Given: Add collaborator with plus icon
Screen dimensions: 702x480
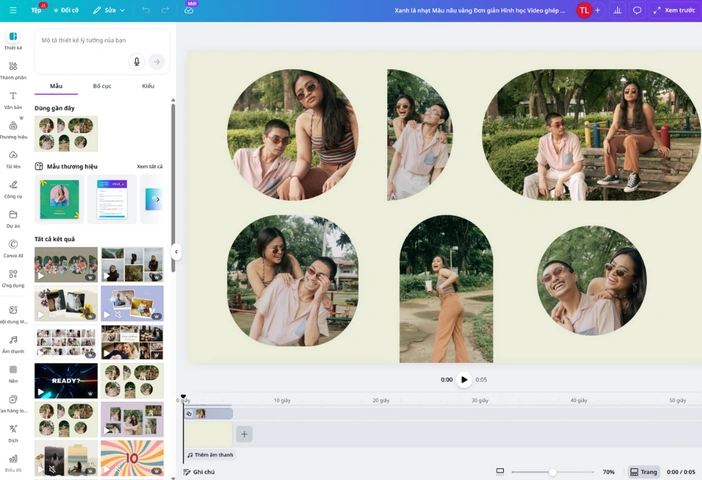Looking at the screenshot, I should tap(597, 10).
